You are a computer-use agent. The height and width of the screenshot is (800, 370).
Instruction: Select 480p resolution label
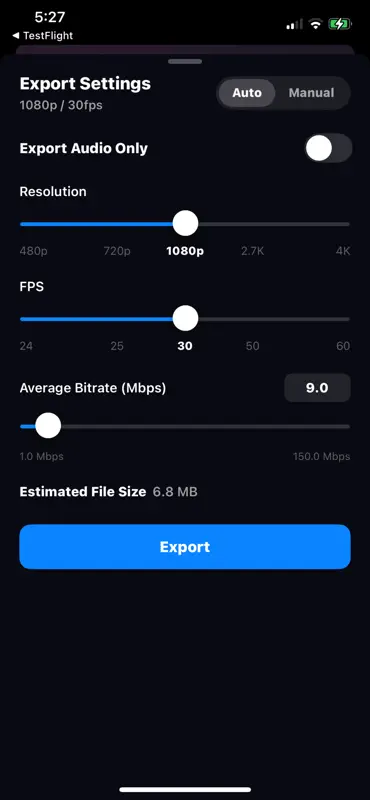[x=33, y=251]
